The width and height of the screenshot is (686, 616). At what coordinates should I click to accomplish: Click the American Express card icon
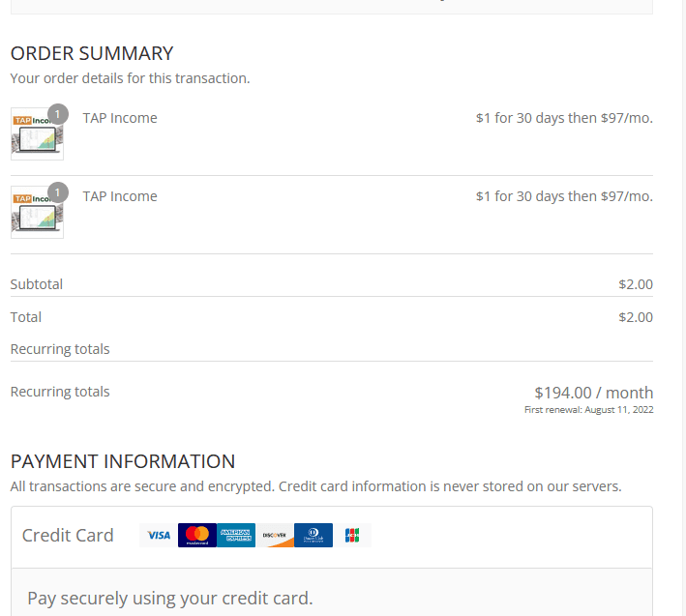pos(236,535)
